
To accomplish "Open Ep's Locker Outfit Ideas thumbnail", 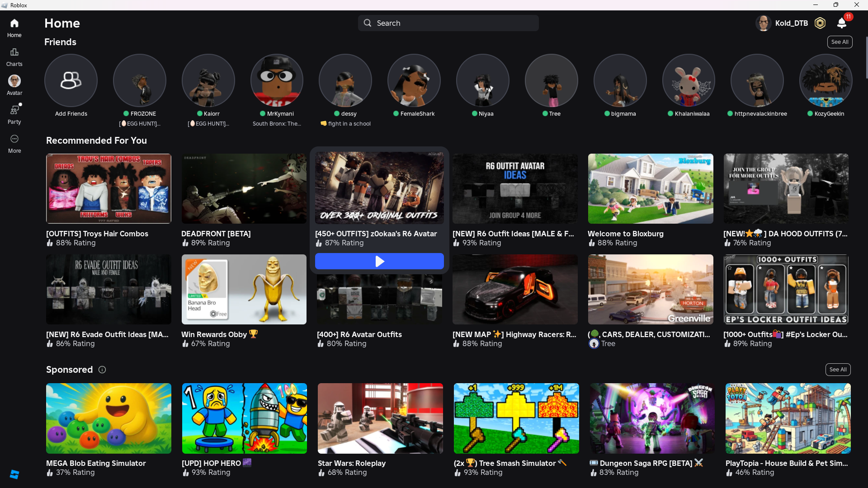I will [786, 289].
